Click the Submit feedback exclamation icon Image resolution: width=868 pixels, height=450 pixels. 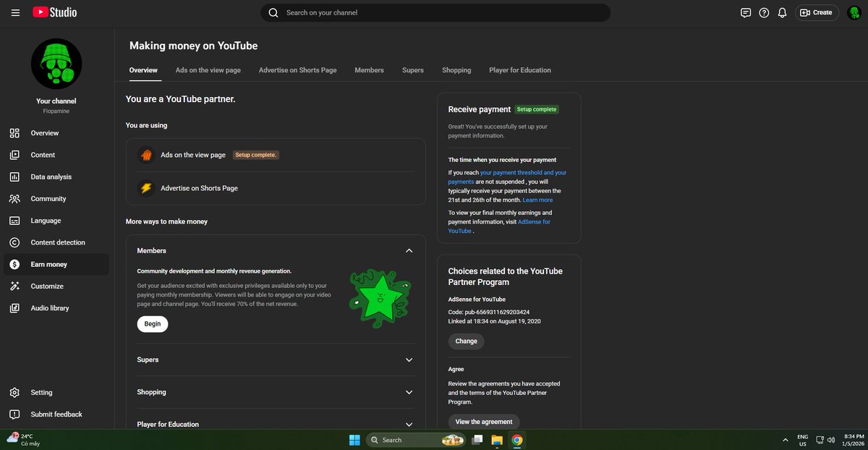tap(14, 415)
